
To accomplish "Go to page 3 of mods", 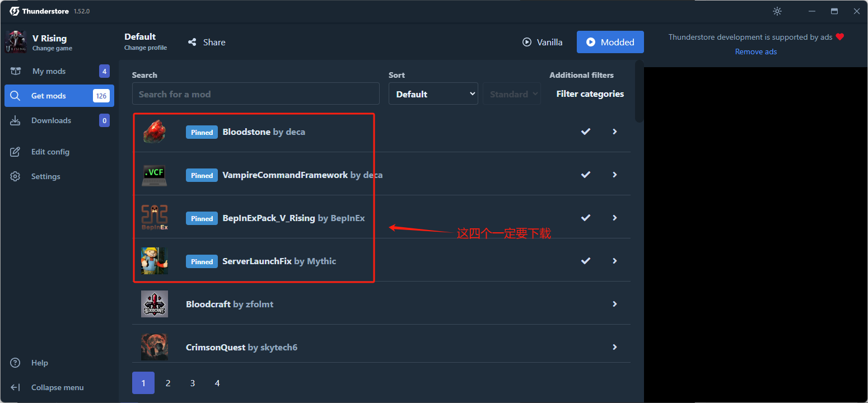I will 193,383.
